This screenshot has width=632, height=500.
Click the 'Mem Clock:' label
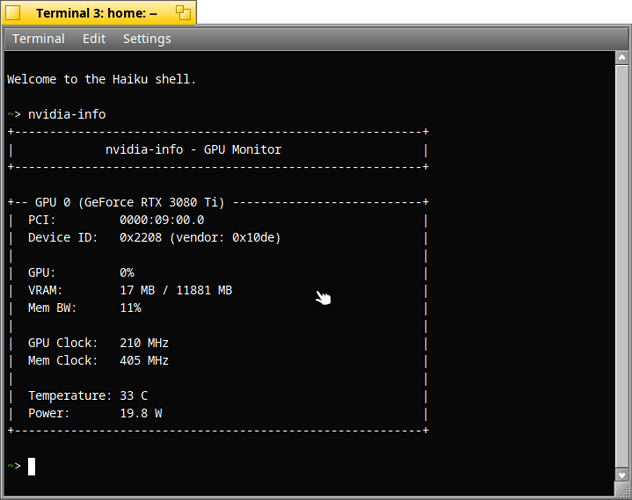63,361
